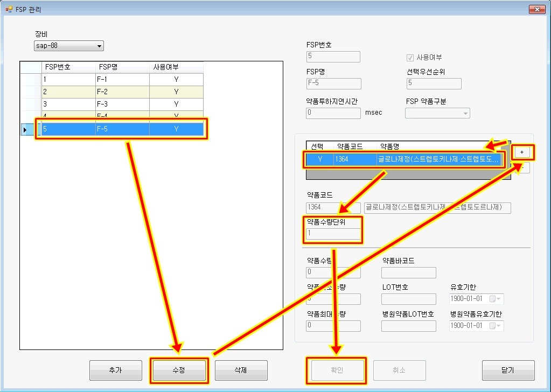The width and height of the screenshot is (551, 392).
Task: Click the plus button beside the drug list
Action: [x=521, y=152]
